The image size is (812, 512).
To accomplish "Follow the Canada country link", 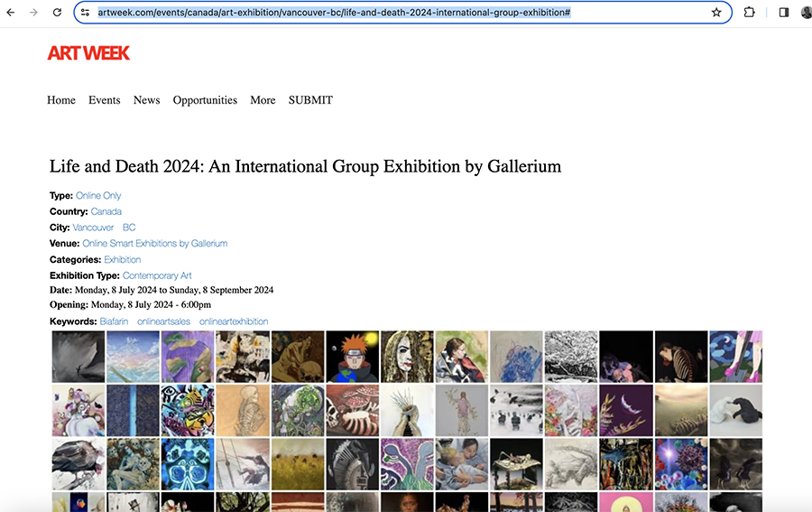I will [x=106, y=211].
